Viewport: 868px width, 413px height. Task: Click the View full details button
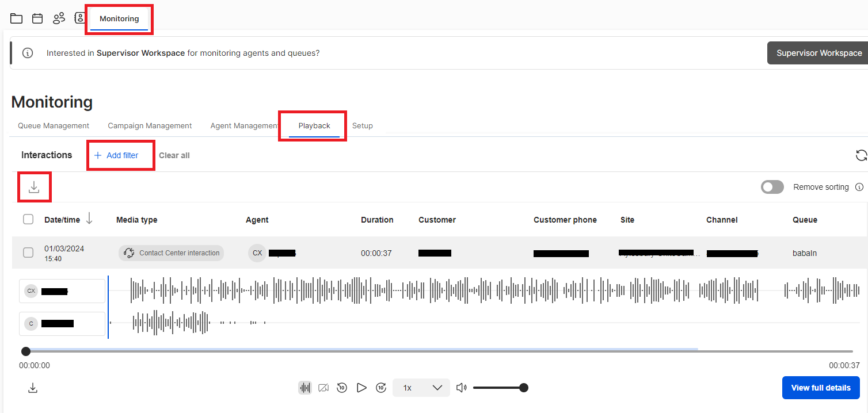click(820, 388)
